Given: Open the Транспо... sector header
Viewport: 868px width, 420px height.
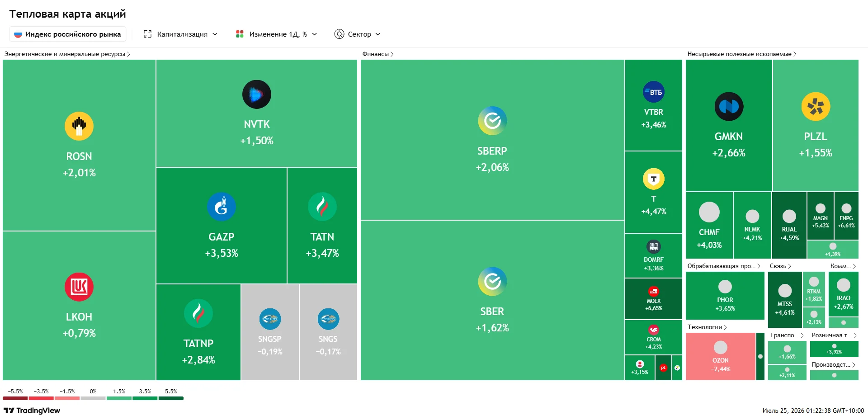Looking at the screenshot, I should [787, 335].
